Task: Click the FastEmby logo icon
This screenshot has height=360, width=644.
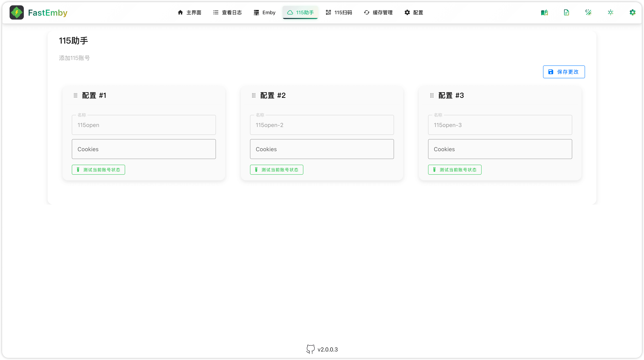Action: [17, 12]
